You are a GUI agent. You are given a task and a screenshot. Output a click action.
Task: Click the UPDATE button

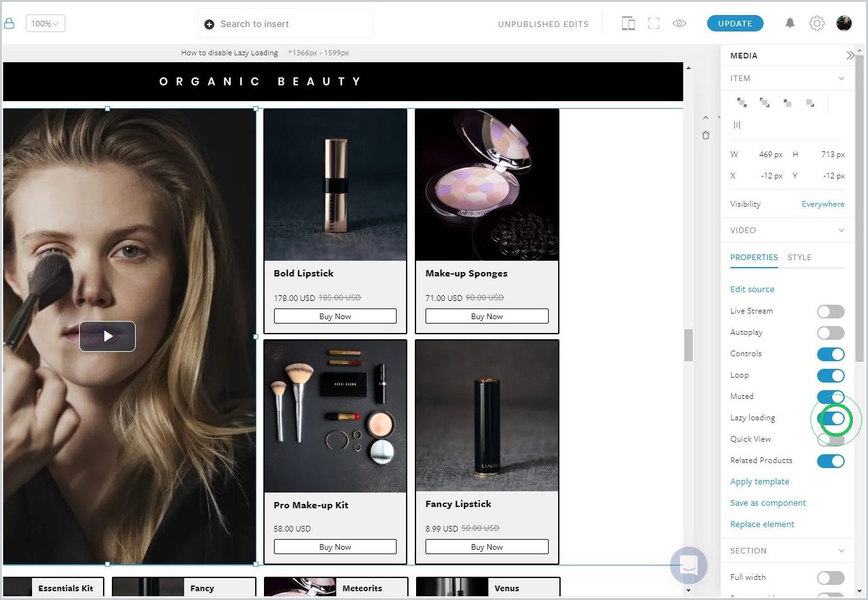[735, 23]
